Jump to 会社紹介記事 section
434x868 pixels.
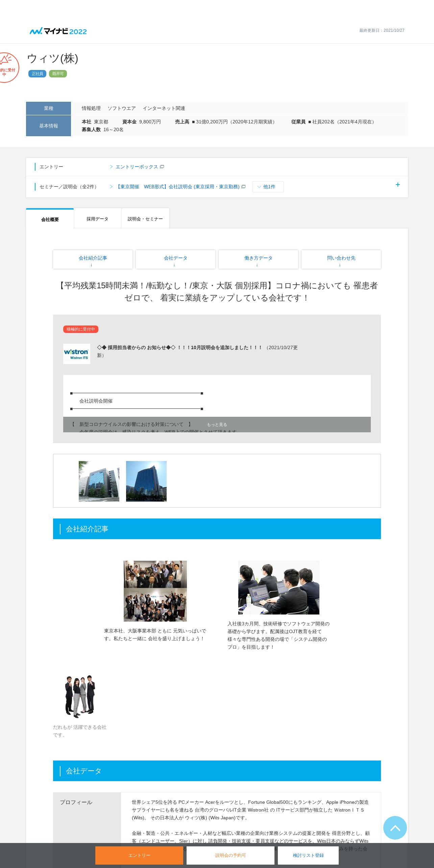coord(93,259)
